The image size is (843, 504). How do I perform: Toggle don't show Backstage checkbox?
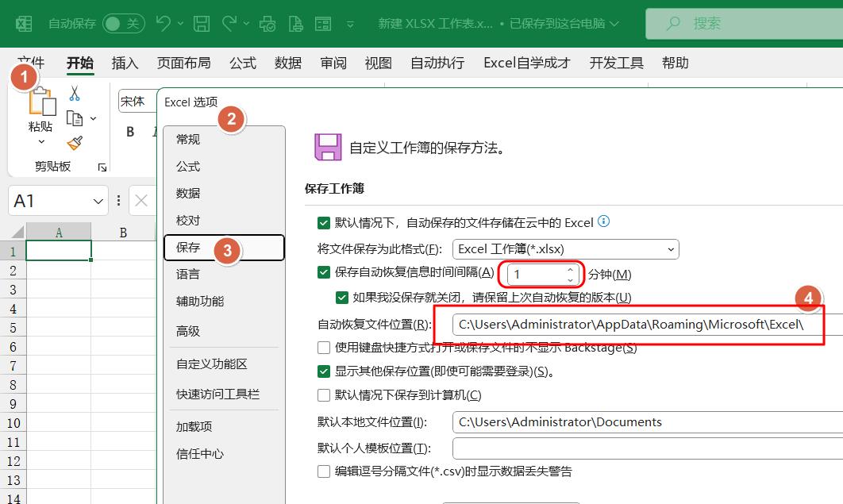pyautogui.click(x=324, y=348)
